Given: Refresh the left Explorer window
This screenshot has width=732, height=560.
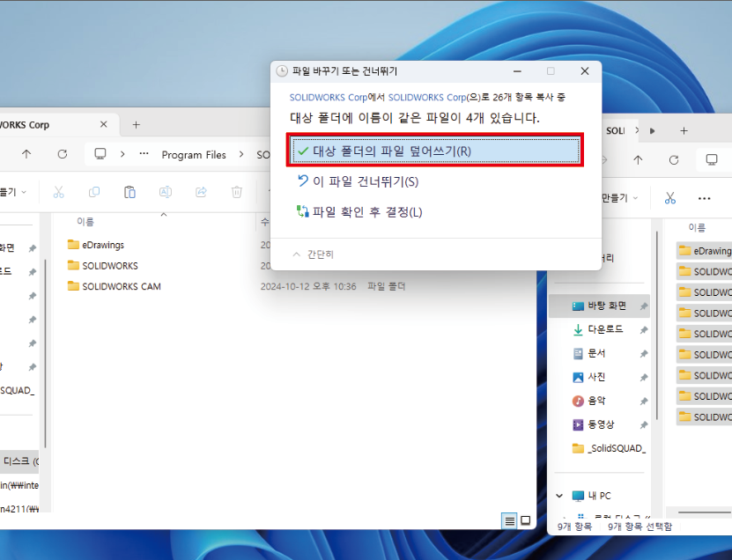Looking at the screenshot, I should pyautogui.click(x=62, y=154).
